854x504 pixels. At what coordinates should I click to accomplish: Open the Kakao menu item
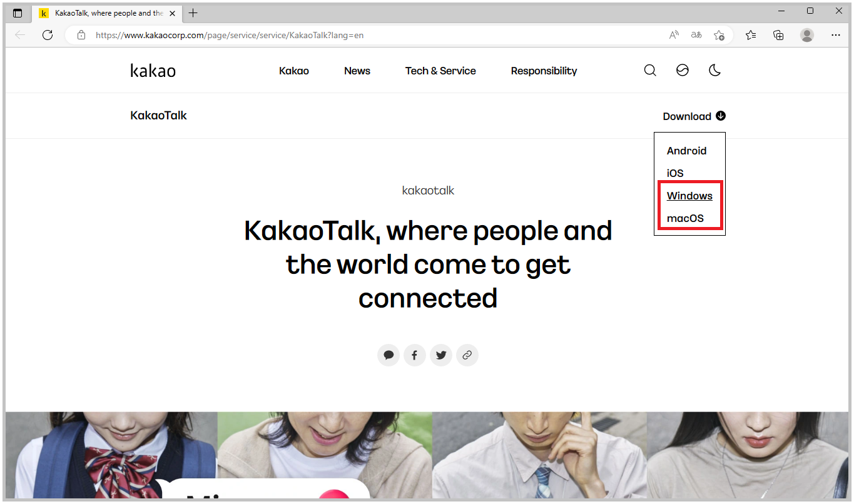pyautogui.click(x=294, y=71)
